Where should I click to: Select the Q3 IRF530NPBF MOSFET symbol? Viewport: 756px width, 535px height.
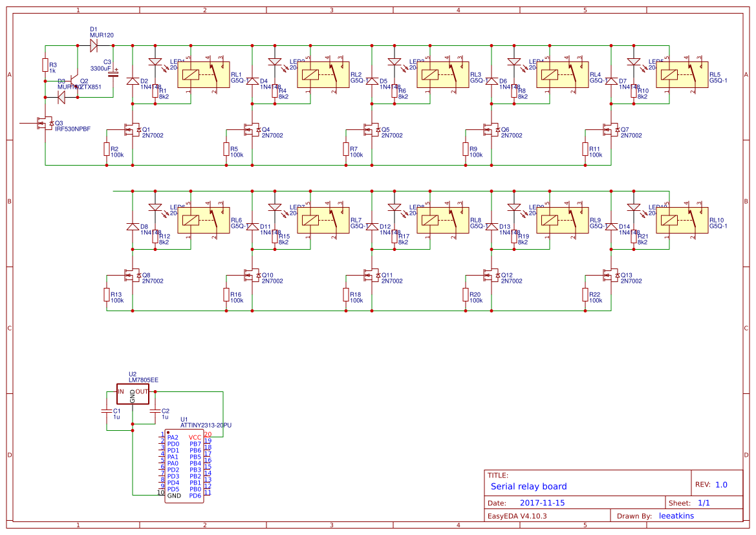pyautogui.click(x=45, y=122)
